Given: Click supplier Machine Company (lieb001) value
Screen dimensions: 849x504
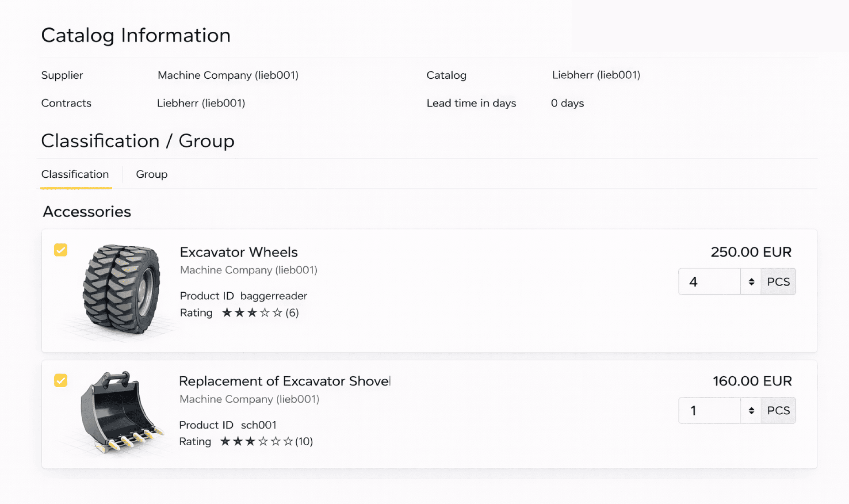Looking at the screenshot, I should coord(228,75).
